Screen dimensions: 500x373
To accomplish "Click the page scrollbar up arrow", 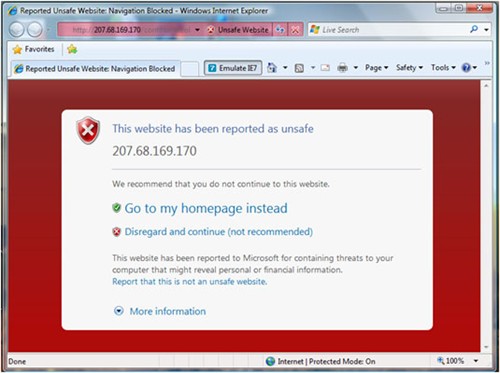I will 486,86.
